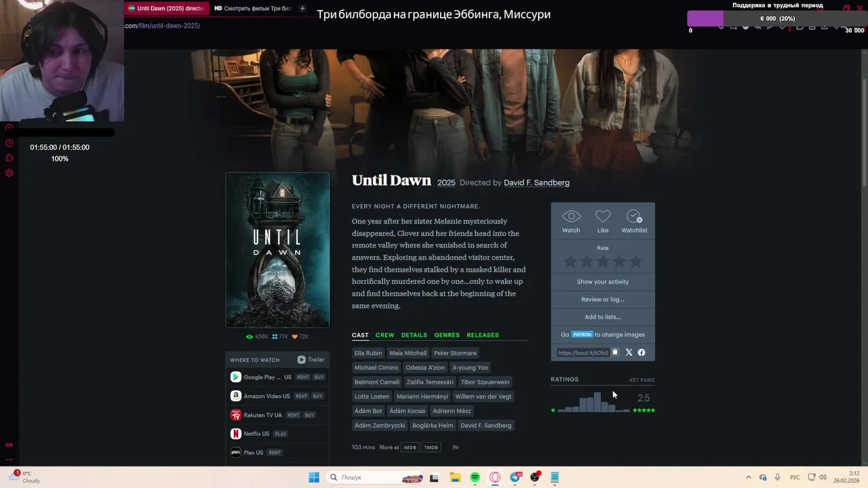Open the Plex icon
The image size is (868, 488).
click(x=235, y=452)
